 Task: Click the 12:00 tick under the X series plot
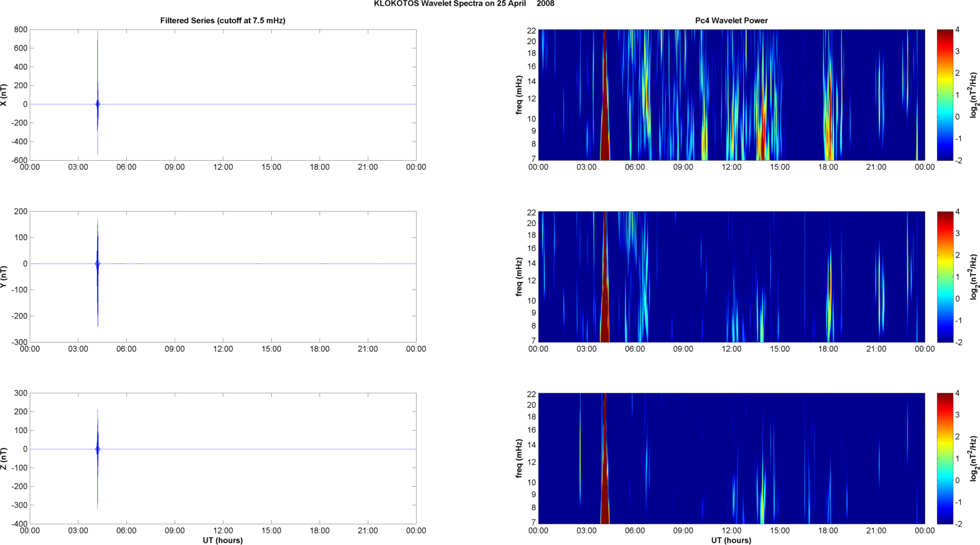(x=223, y=167)
